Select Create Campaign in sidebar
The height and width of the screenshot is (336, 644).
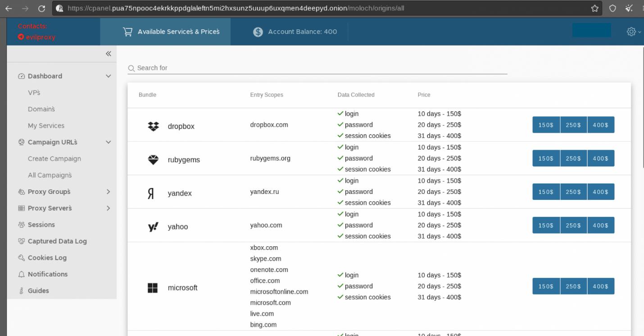(x=54, y=159)
